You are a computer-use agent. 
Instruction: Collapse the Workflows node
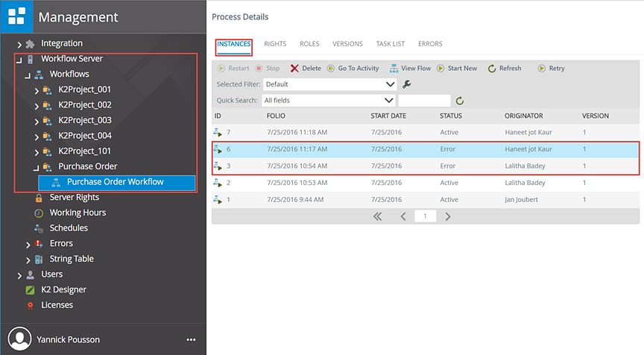(27, 75)
